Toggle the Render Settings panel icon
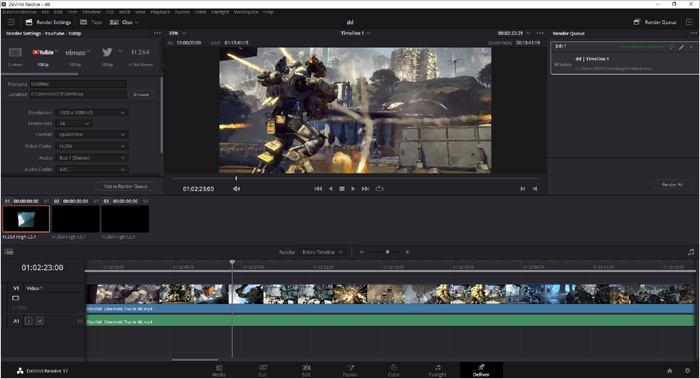 (x=29, y=22)
